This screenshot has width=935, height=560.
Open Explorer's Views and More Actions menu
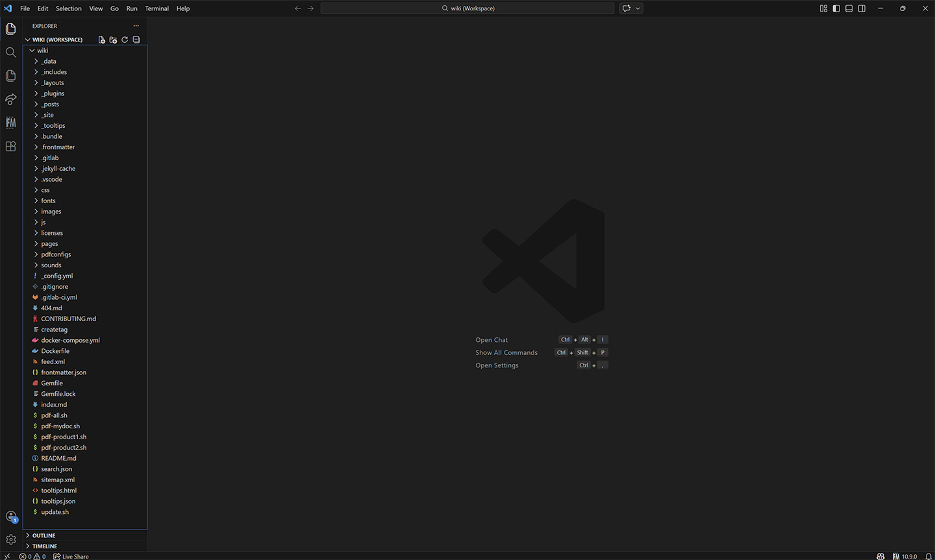(x=136, y=26)
